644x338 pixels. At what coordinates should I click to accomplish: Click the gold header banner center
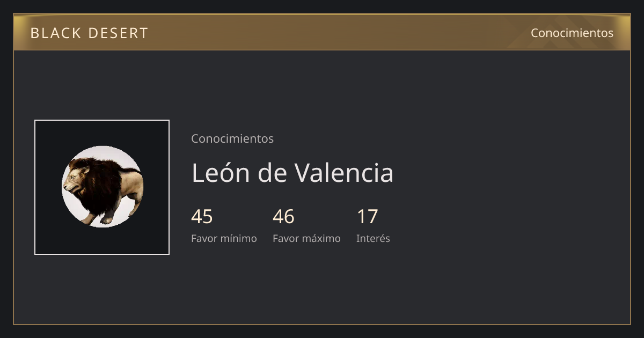[322, 33]
